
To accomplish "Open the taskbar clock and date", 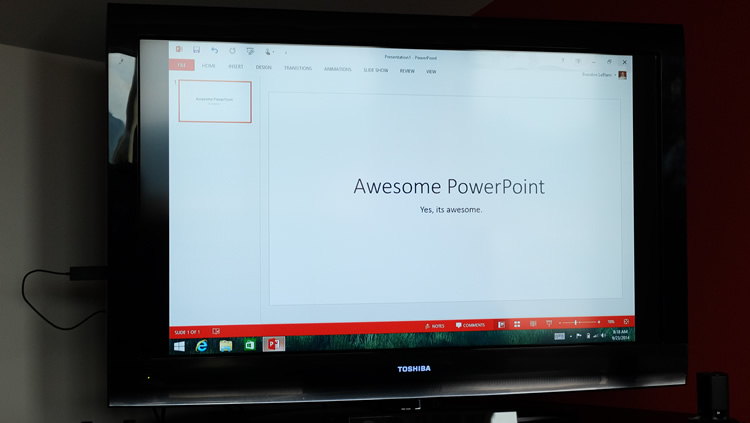I will pos(620,334).
